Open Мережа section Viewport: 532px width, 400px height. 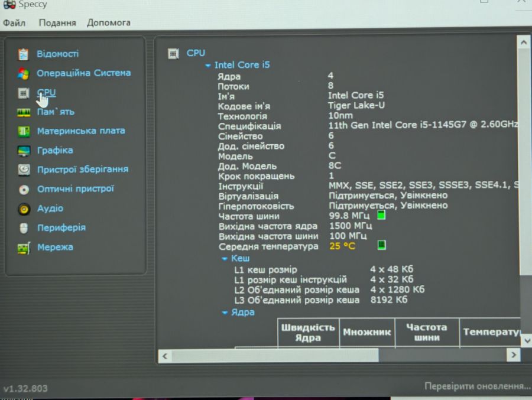point(56,247)
